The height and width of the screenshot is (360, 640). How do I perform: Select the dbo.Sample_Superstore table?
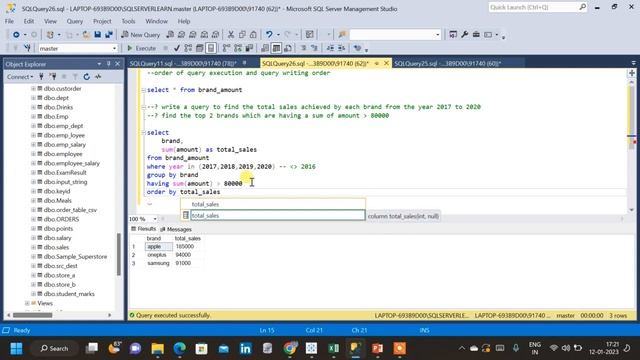(x=75, y=257)
